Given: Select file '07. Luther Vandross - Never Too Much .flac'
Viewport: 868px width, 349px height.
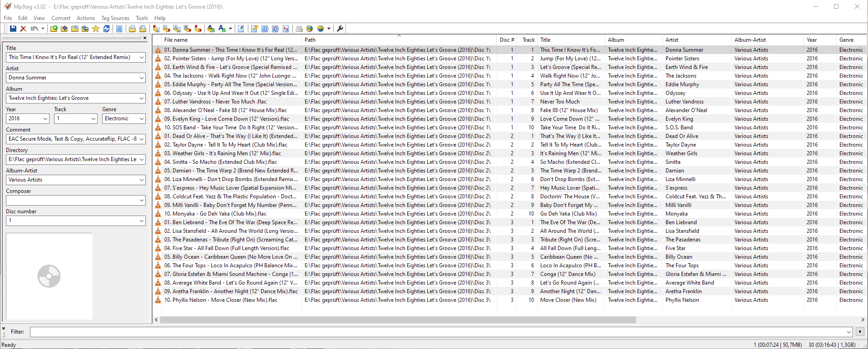Looking at the screenshot, I should pyautogui.click(x=215, y=102).
